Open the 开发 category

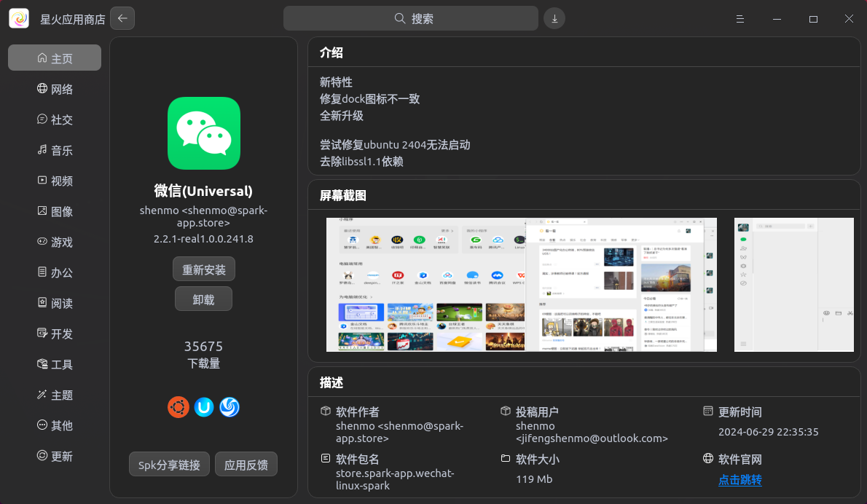click(x=55, y=334)
